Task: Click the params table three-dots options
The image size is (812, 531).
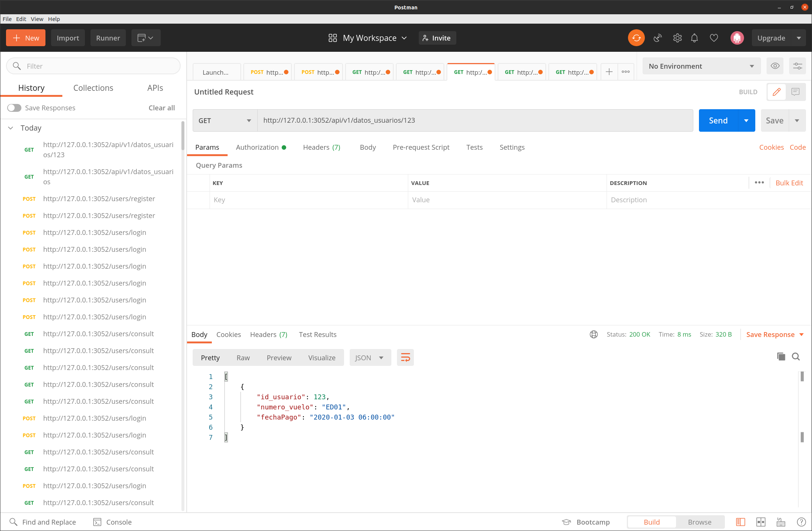Action: coord(759,183)
